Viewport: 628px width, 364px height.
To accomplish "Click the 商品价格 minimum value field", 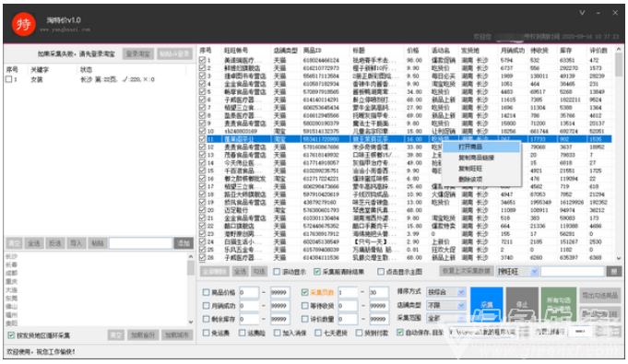I will pos(249,292).
